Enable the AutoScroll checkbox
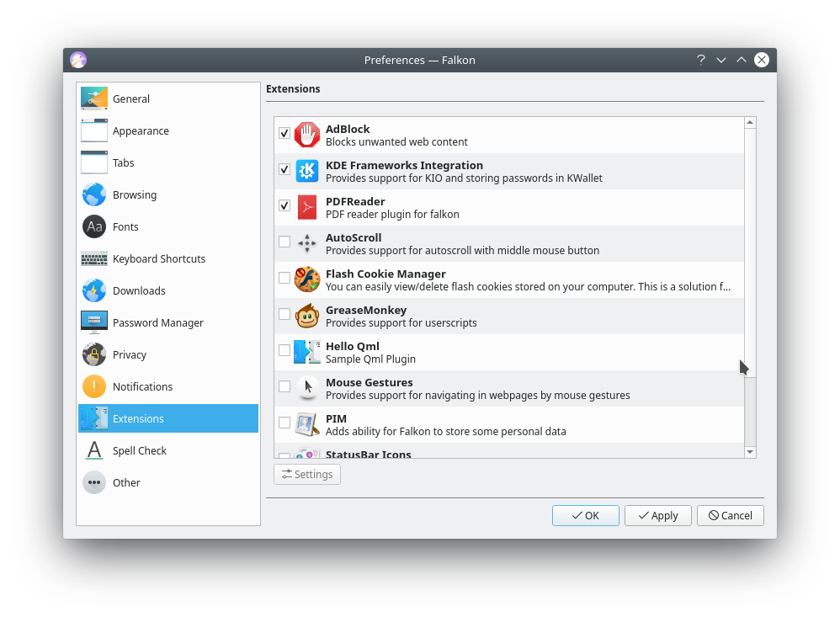This screenshot has width=840, height=617. [284, 242]
